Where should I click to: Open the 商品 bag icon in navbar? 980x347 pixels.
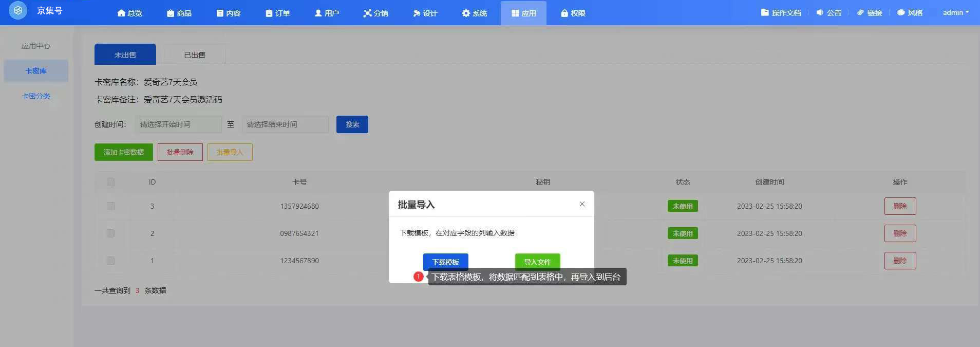pos(171,13)
